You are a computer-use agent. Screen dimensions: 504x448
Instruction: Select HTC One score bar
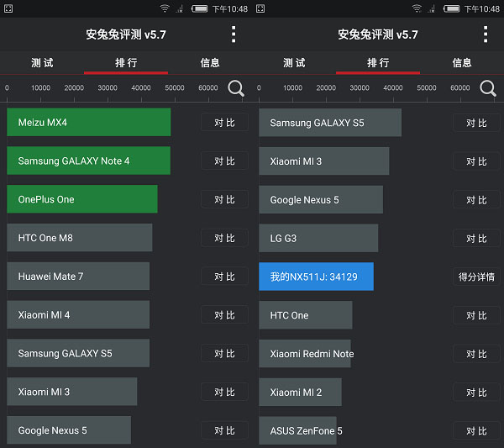(x=306, y=315)
